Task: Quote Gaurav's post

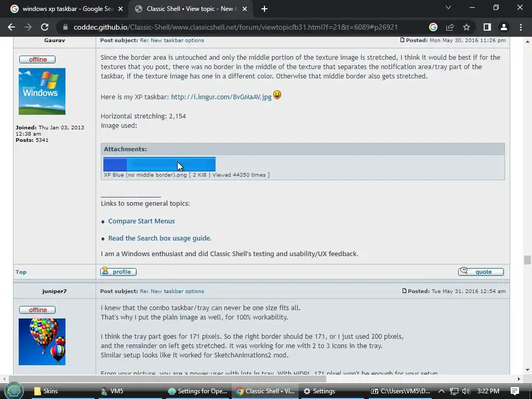Action: coord(481,271)
